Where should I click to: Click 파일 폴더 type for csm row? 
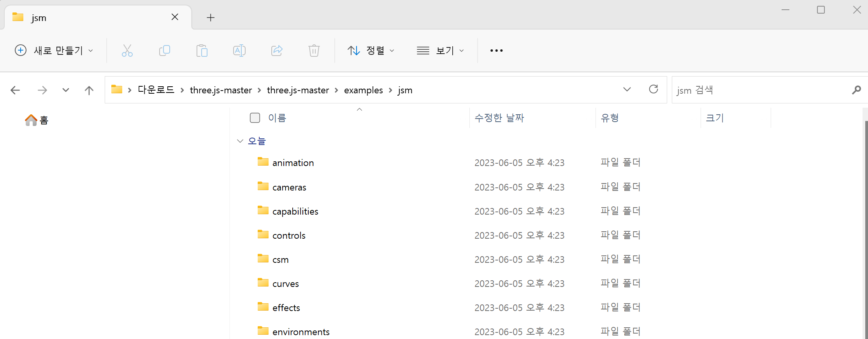pyautogui.click(x=620, y=259)
